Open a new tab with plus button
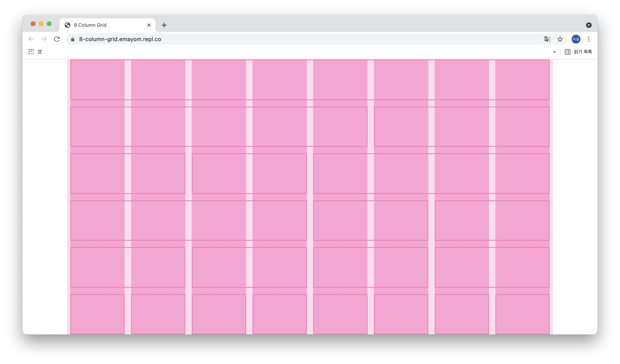This screenshot has height=364, width=620. point(164,25)
